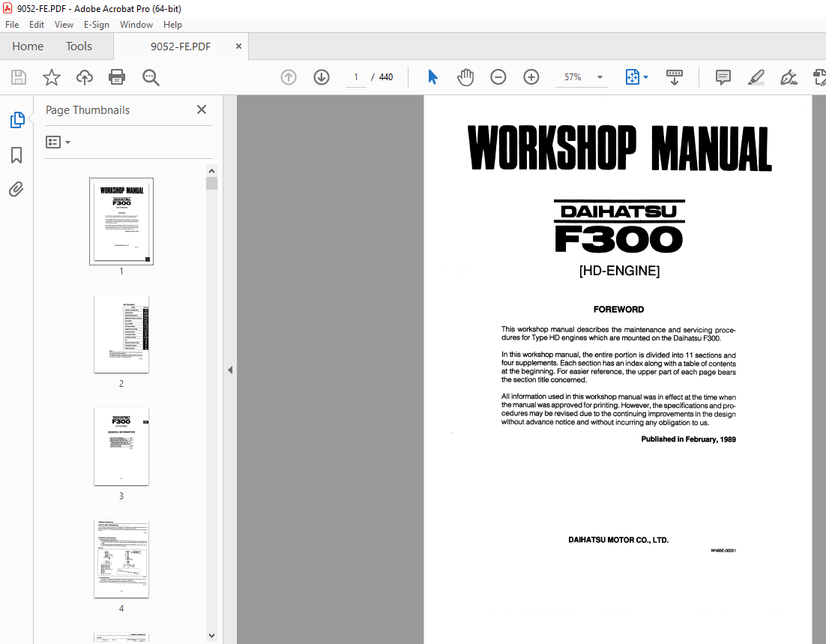The height and width of the screenshot is (644, 826).
Task: Click the '440' total pages label
Action: [x=386, y=77]
